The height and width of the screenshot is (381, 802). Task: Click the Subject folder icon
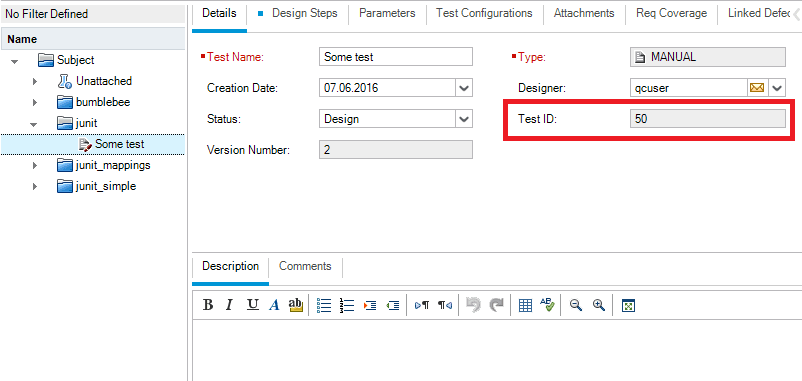point(47,60)
